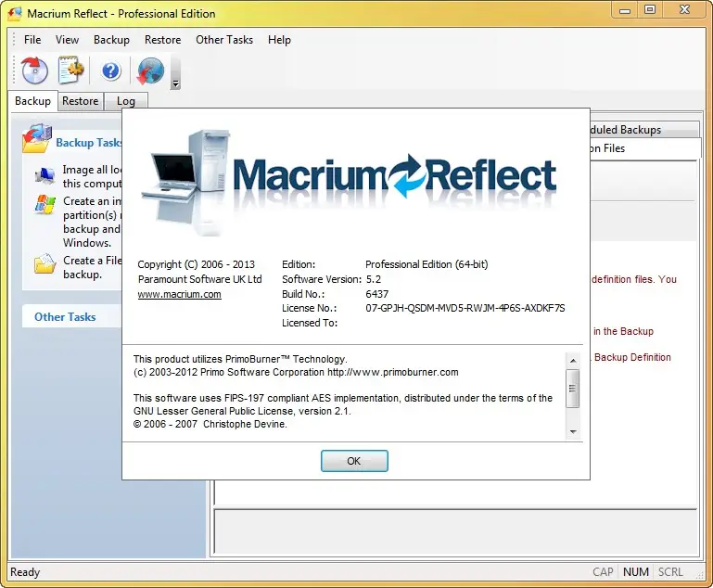713x588 pixels.
Task: Minimize the Macrium Reflect window
Action: pos(625,10)
